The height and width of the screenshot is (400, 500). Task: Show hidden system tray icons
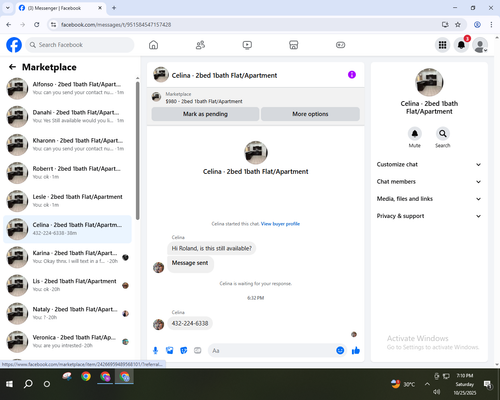pyautogui.click(x=427, y=384)
